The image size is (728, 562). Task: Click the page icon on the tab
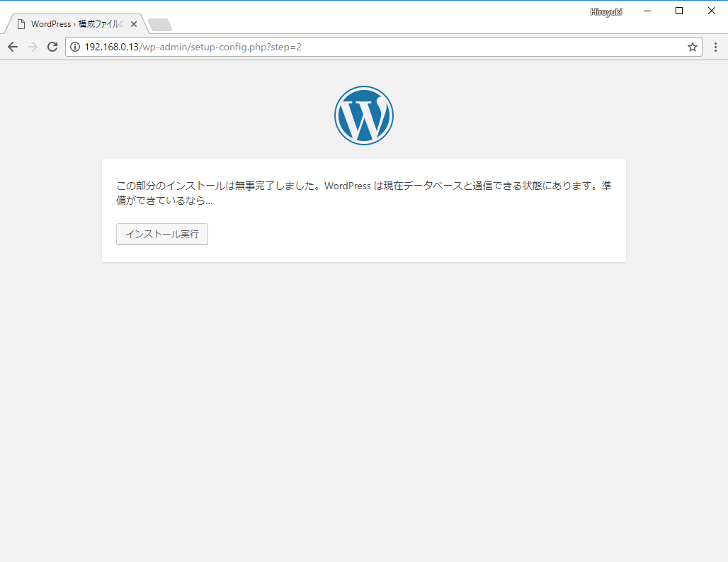click(21, 24)
